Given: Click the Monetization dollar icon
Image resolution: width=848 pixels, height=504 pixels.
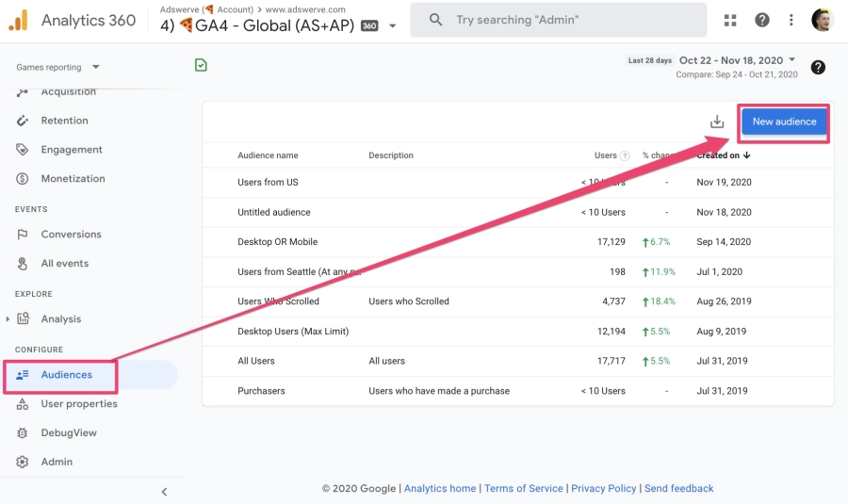Looking at the screenshot, I should pos(23,178).
